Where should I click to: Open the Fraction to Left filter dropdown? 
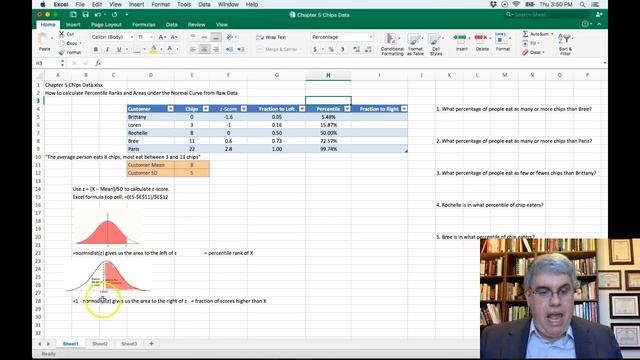pyautogui.click(x=302, y=109)
